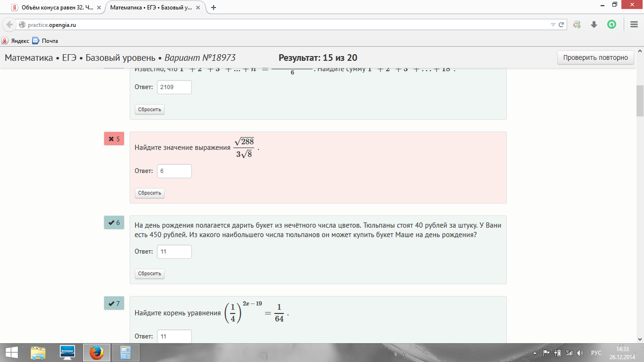Open the Почта bookmark
This screenshot has width=644, height=362.
pyautogui.click(x=45, y=41)
